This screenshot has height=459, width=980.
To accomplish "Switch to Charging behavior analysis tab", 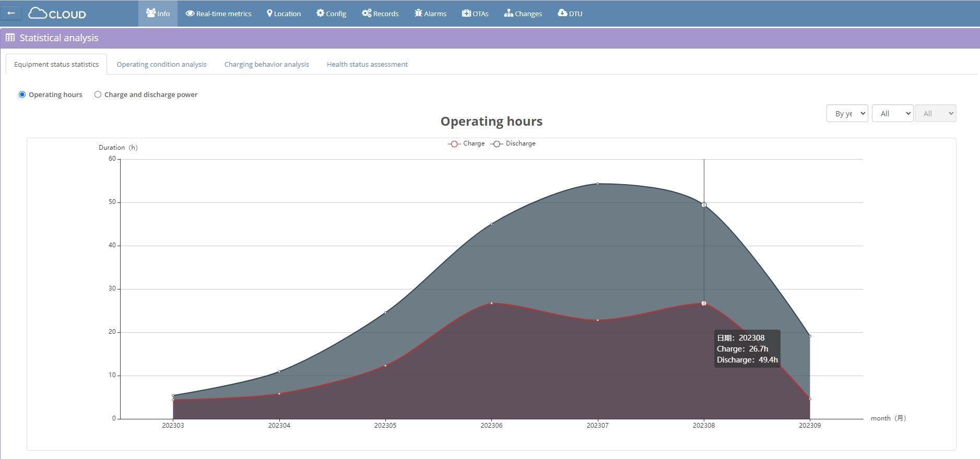I will pyautogui.click(x=267, y=64).
